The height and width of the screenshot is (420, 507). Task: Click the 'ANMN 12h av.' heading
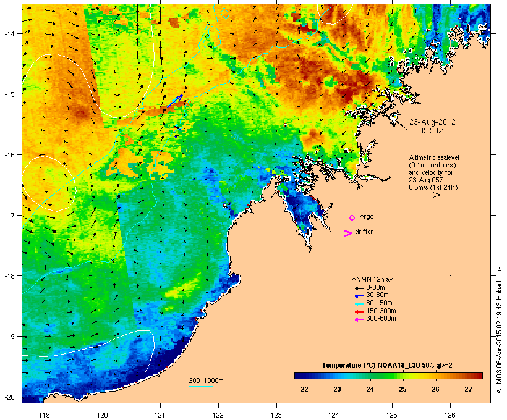(373, 279)
